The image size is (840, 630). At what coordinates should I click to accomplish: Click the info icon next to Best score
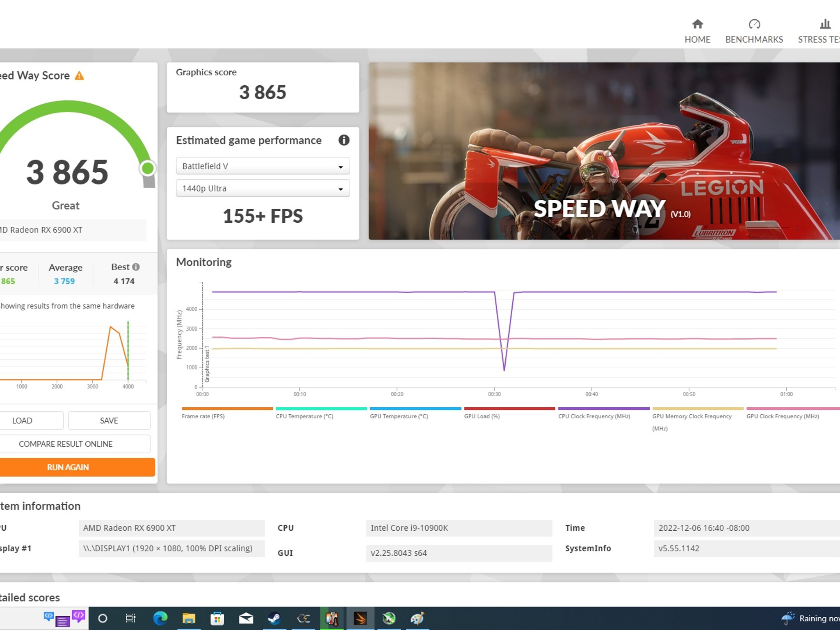tap(136, 267)
